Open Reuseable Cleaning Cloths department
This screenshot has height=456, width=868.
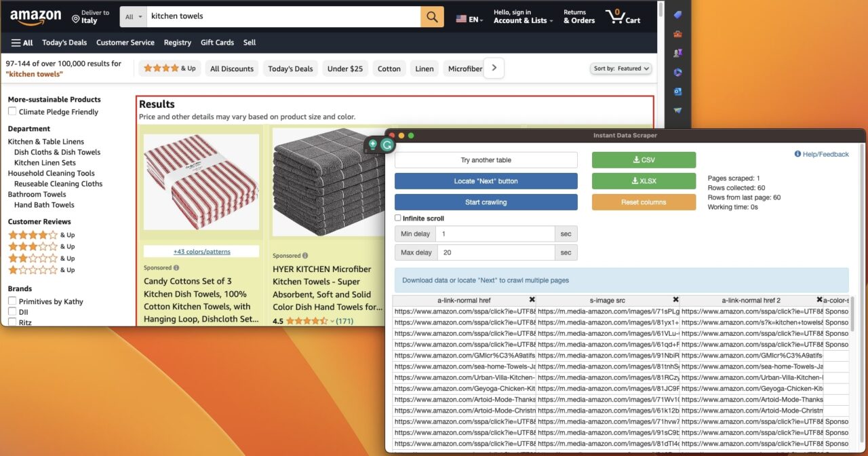[58, 184]
